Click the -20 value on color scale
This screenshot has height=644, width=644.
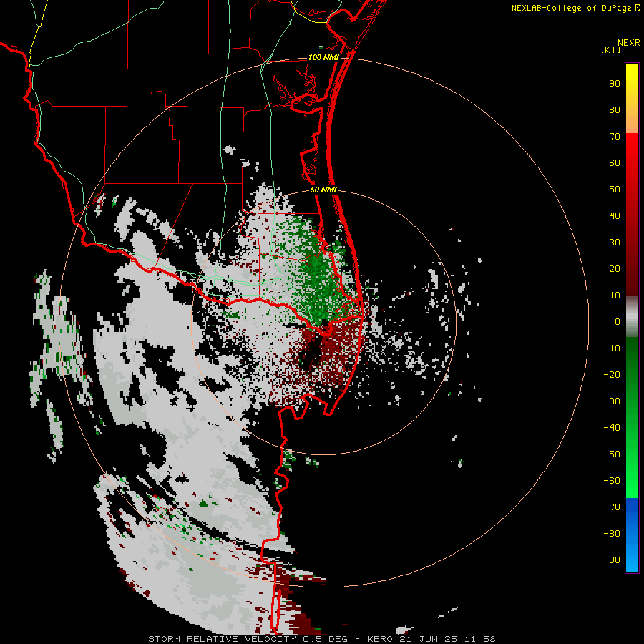point(612,374)
